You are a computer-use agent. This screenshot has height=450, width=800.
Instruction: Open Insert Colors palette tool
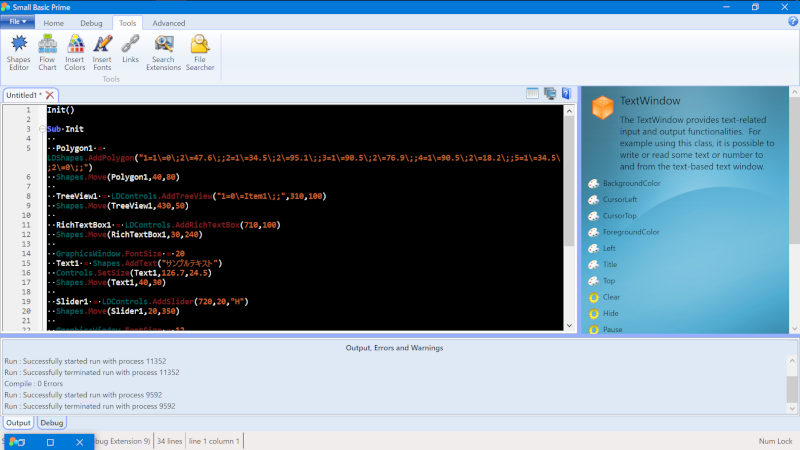point(75,53)
